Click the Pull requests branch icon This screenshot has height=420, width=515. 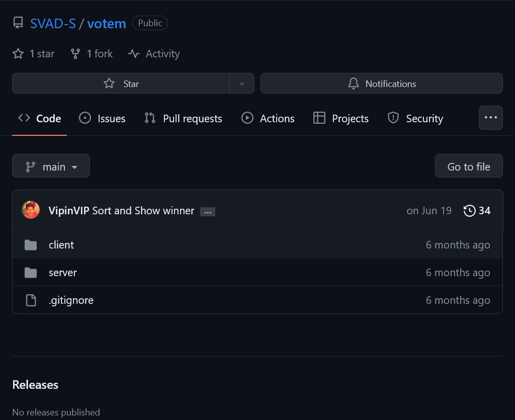click(x=150, y=118)
